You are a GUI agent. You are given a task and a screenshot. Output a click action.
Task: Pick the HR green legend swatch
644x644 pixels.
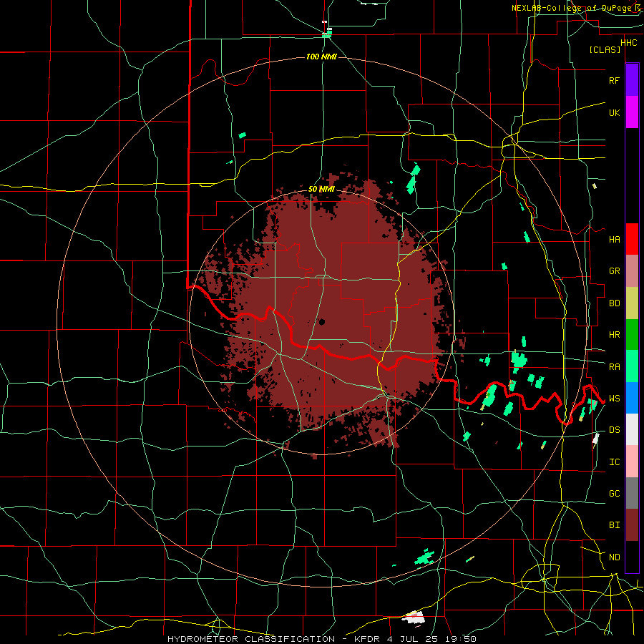[632, 335]
